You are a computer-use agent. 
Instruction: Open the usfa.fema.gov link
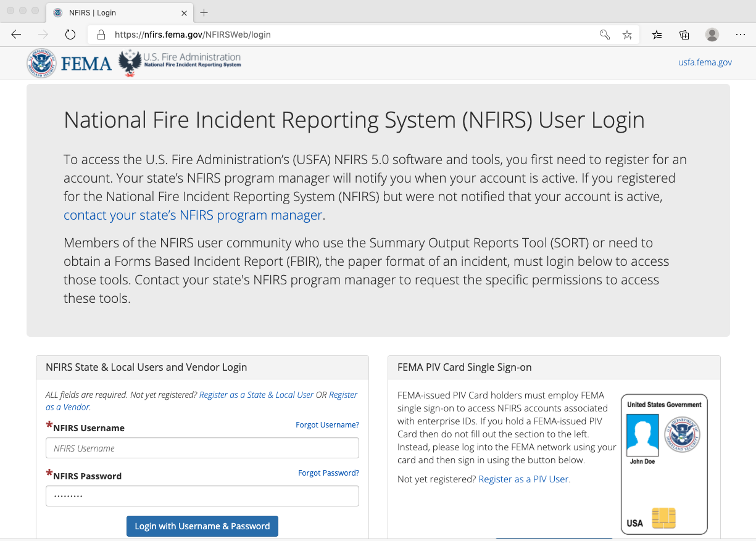click(x=705, y=62)
